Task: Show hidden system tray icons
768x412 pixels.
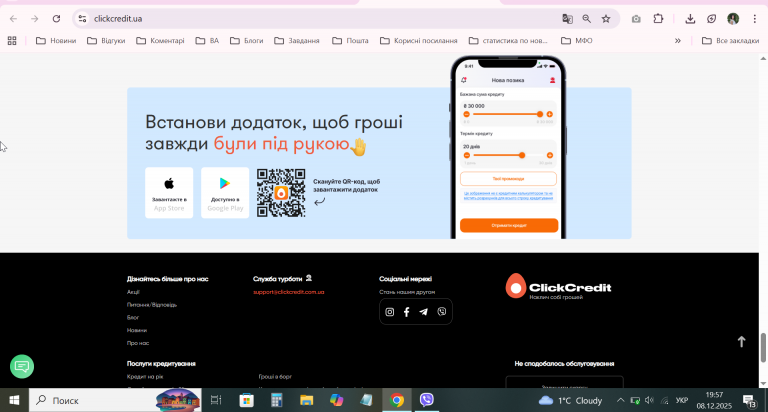Action: point(620,400)
